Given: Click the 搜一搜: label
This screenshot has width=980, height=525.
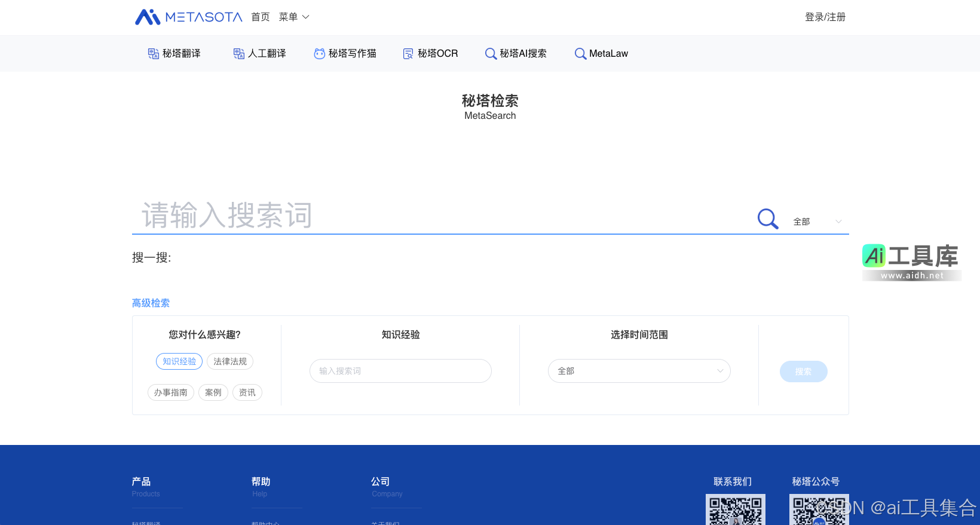Looking at the screenshot, I should [152, 257].
